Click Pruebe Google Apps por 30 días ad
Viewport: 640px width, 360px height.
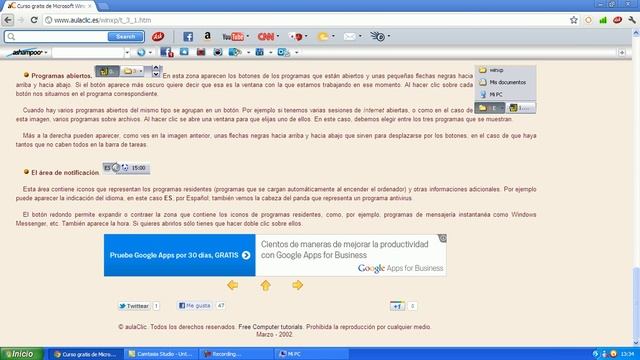click(x=180, y=255)
